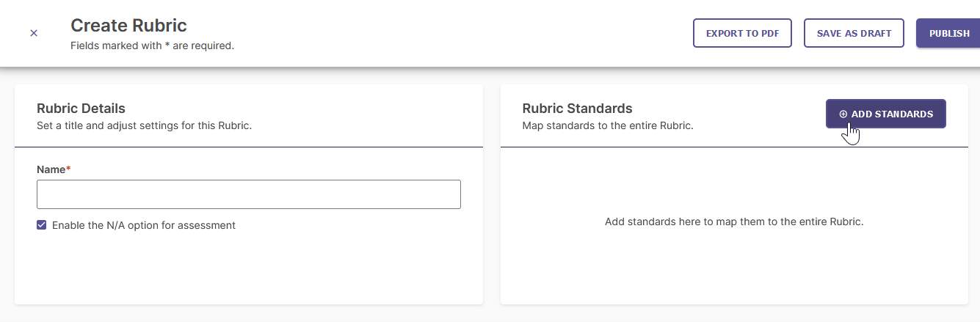Export the rubric to PDF

(x=742, y=34)
